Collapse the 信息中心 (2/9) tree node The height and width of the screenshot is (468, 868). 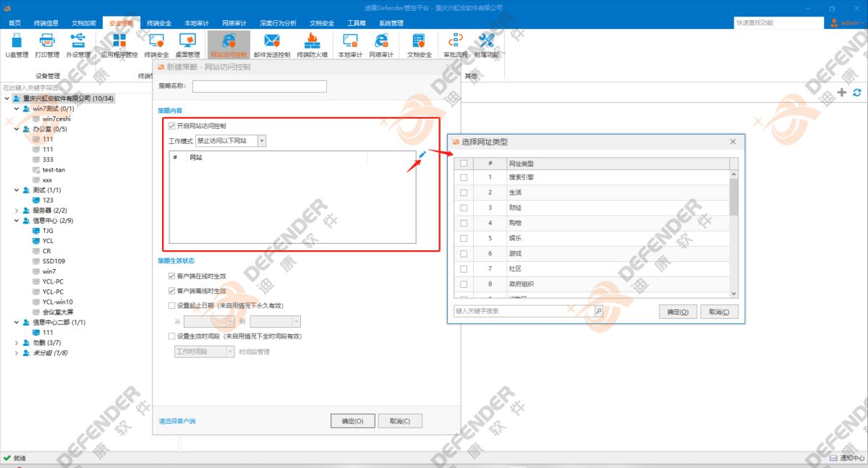pos(17,221)
